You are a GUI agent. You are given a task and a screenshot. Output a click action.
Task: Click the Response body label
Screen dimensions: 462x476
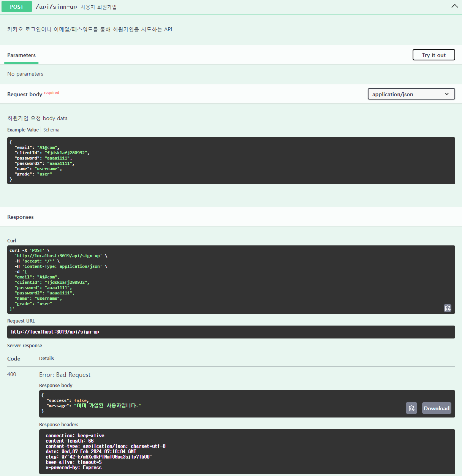[x=56, y=385]
